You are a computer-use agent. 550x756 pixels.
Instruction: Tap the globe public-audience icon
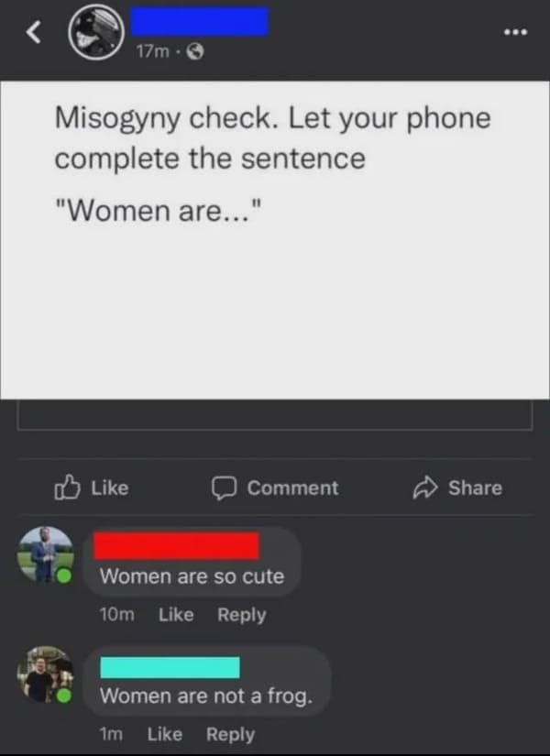(195, 51)
